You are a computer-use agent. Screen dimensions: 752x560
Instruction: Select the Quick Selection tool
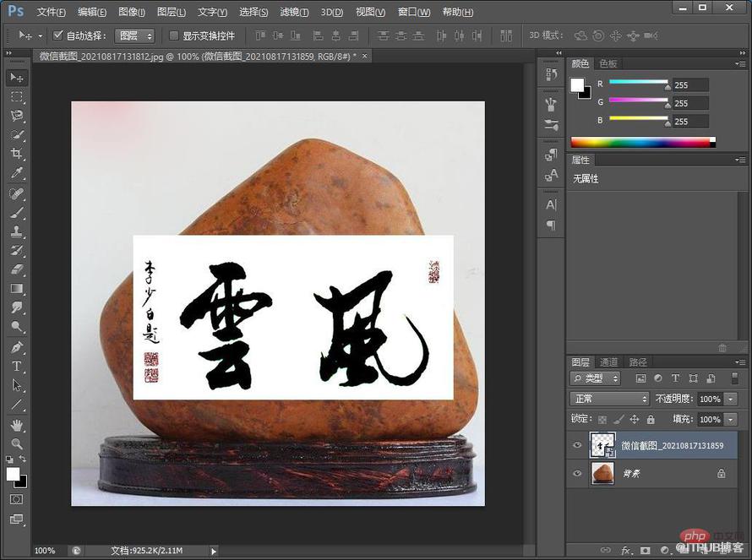17,135
